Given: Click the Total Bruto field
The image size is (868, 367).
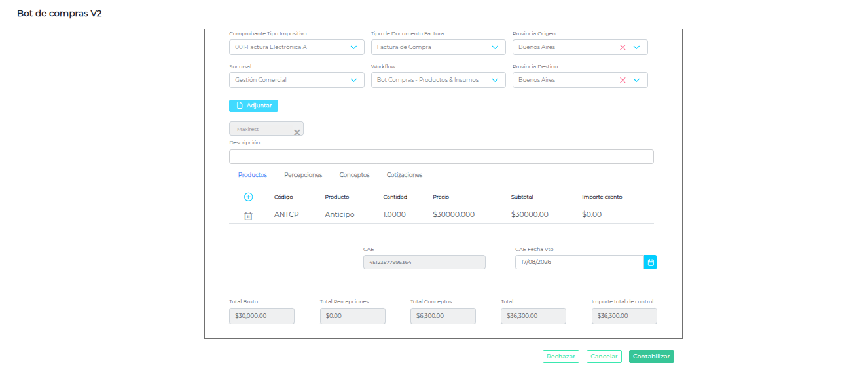Looking at the screenshot, I should [262, 316].
